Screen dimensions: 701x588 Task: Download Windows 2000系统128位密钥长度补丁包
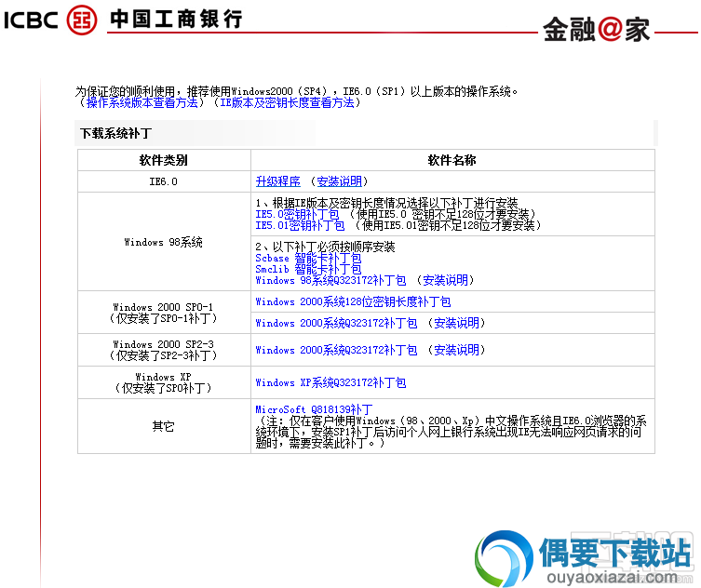(353, 302)
